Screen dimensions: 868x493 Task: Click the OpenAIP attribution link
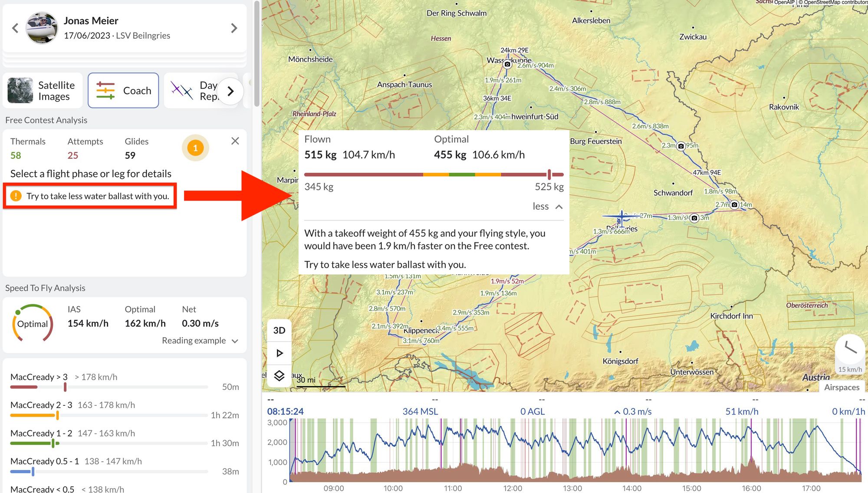point(784,3)
